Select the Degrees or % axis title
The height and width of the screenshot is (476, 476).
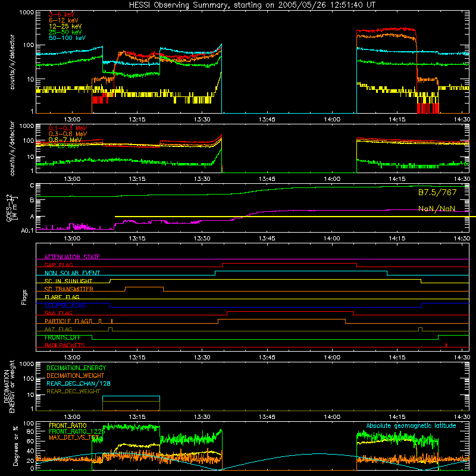pyautogui.click(x=15, y=446)
